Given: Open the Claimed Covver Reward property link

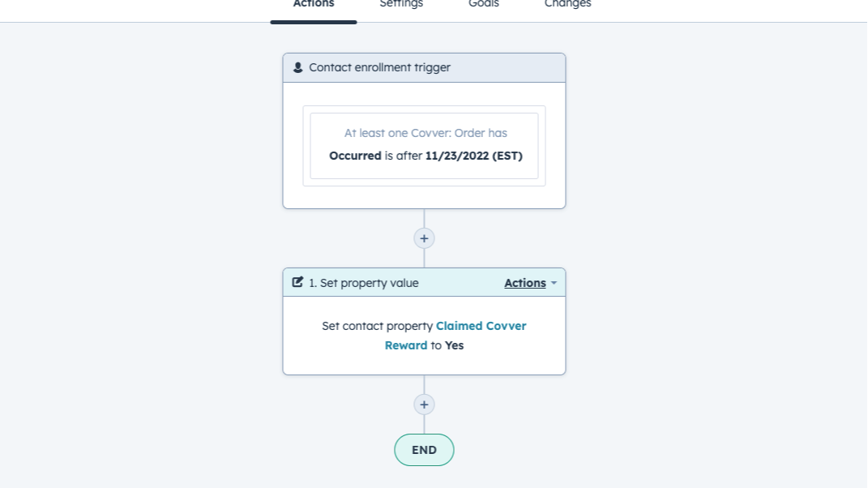Looking at the screenshot, I should 481,326.
